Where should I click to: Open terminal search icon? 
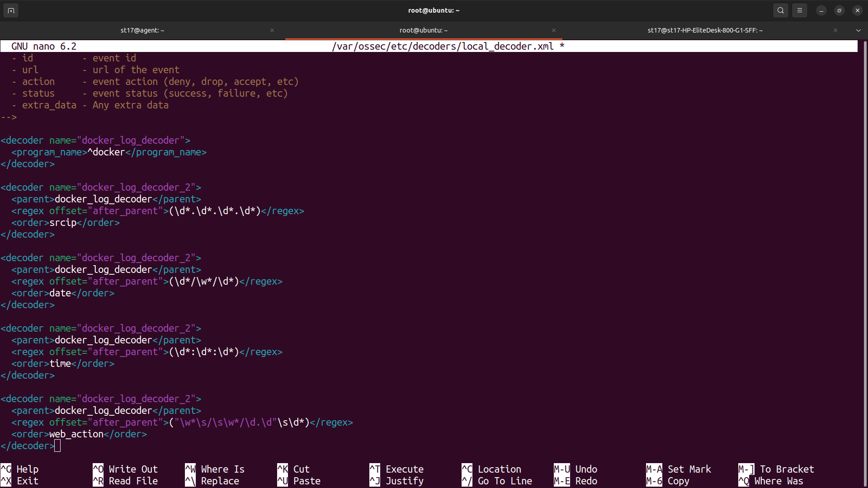click(x=781, y=10)
